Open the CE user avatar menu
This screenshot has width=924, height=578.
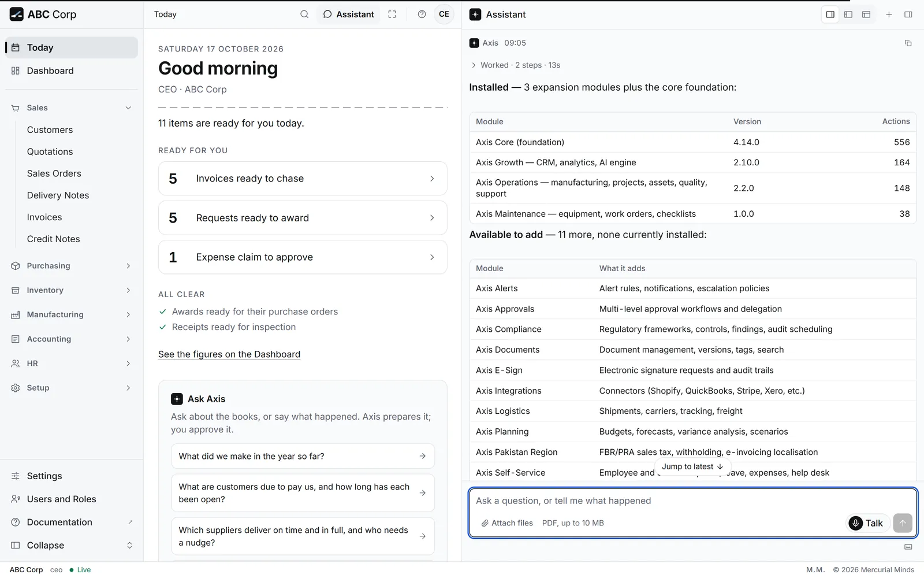pyautogui.click(x=444, y=14)
